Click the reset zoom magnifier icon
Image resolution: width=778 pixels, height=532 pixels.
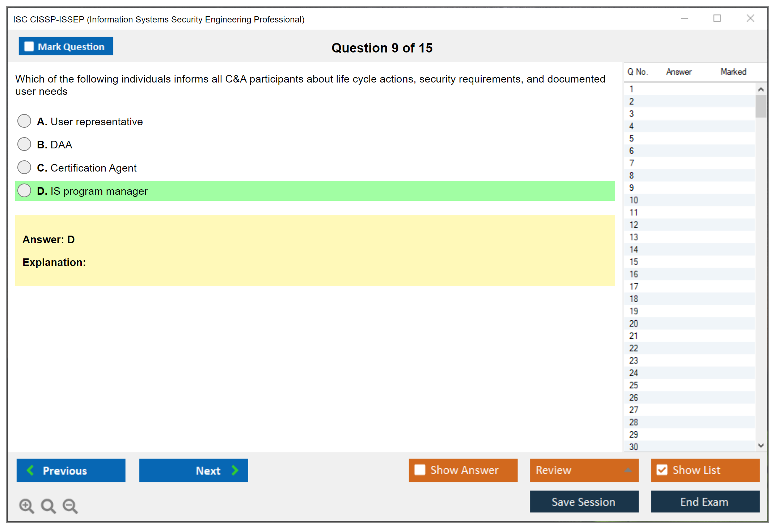pyautogui.click(x=48, y=506)
